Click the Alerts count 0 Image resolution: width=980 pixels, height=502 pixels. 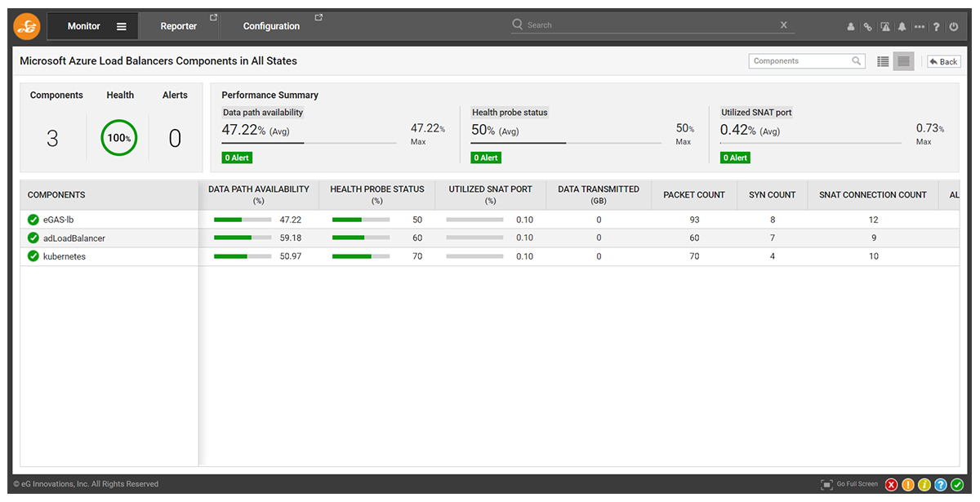click(x=175, y=139)
